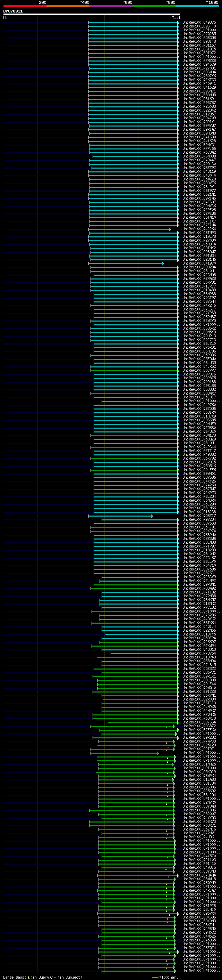
Task: Click the UniRef100_Q09188 label
Action: pos(199,382)
